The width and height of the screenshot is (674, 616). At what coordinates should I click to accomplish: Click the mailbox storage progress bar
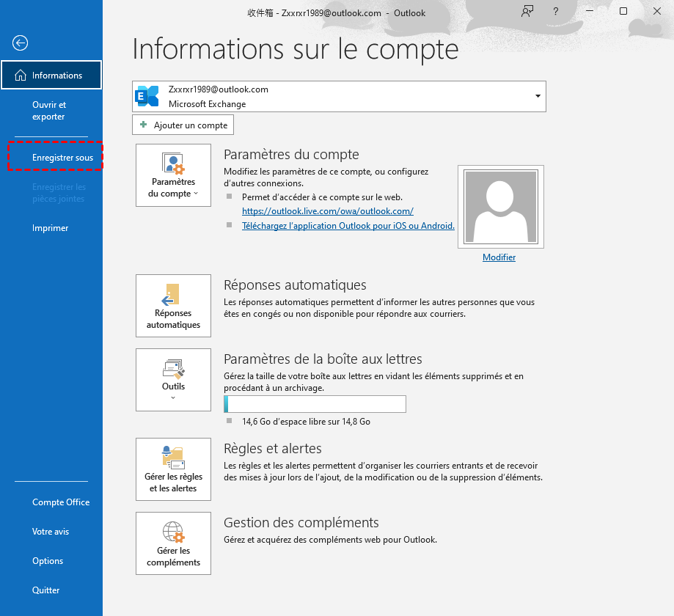pos(315,404)
